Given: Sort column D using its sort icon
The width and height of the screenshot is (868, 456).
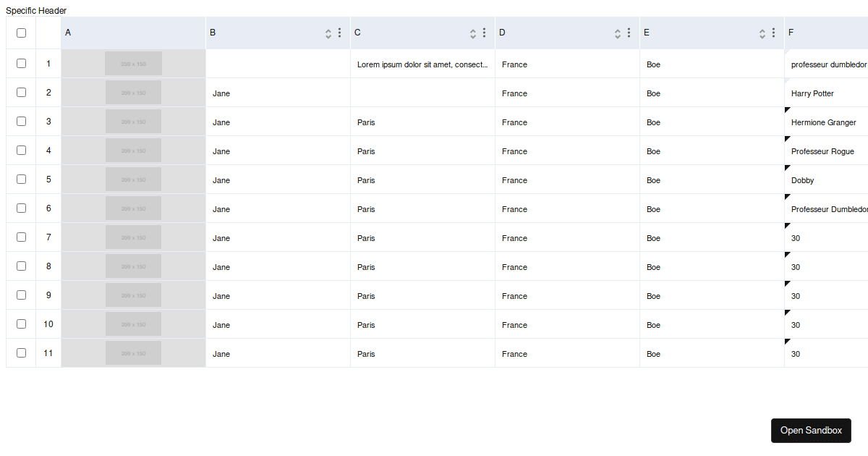Looking at the screenshot, I should [617, 33].
